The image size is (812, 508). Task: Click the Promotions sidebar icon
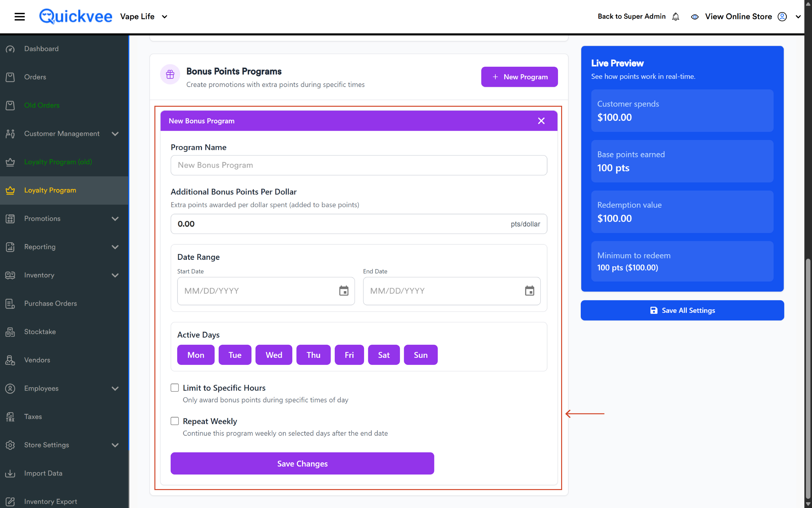point(10,219)
